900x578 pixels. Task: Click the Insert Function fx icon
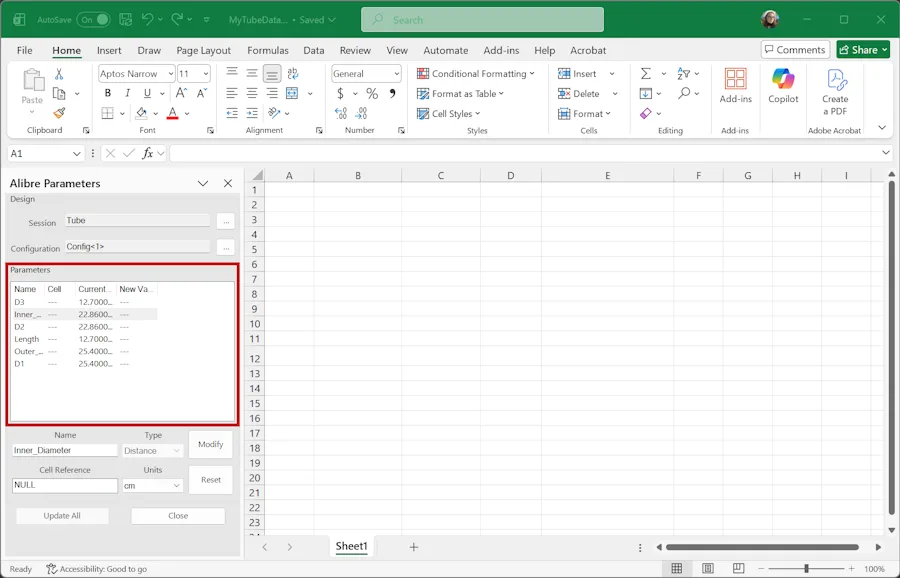(x=148, y=153)
